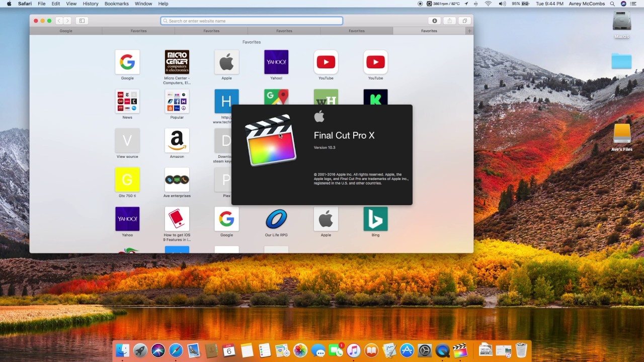Open the File menu
The image size is (644, 362).
click(x=41, y=4)
